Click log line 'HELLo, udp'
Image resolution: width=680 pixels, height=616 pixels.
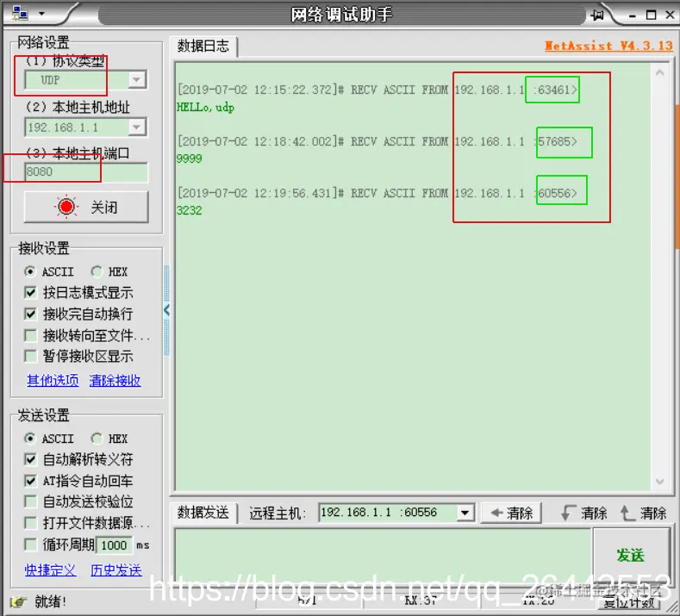pyautogui.click(x=206, y=107)
